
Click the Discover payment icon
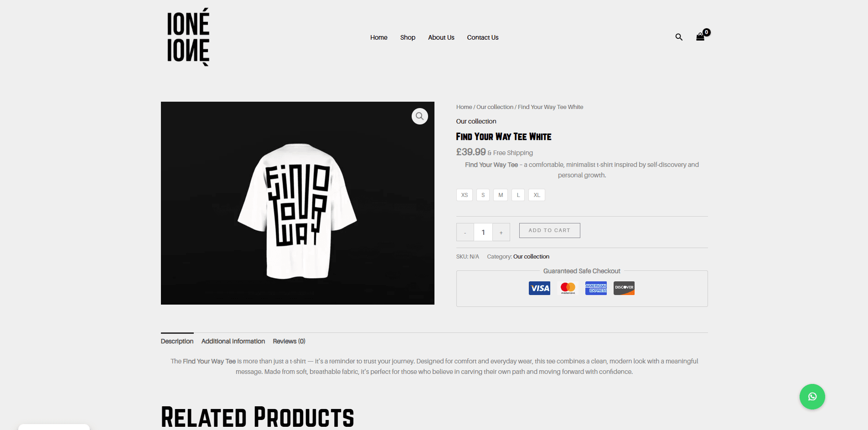click(x=624, y=288)
